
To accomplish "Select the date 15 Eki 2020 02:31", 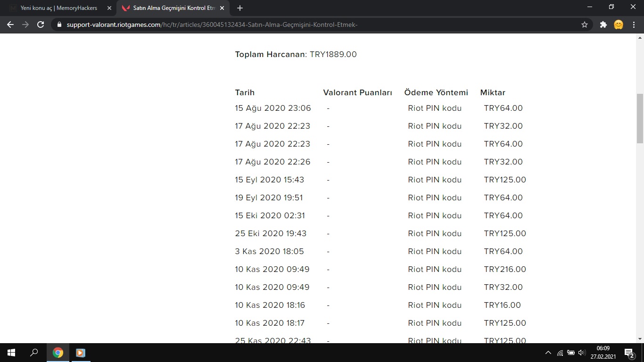I will pos(270,215).
